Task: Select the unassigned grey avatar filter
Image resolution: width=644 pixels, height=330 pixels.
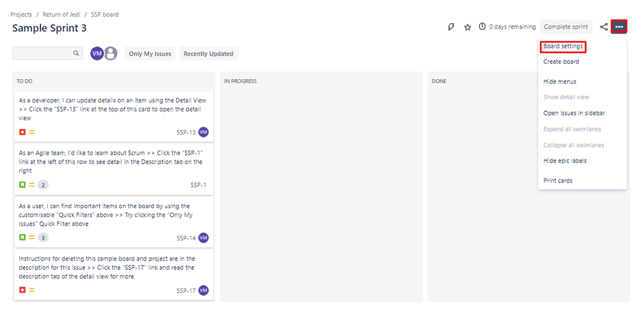Action: pos(110,53)
